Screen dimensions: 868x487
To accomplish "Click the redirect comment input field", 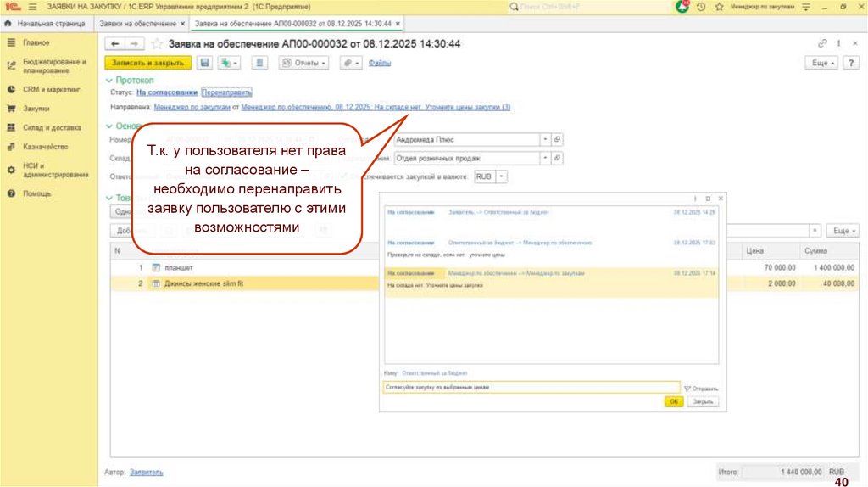I will click(x=531, y=387).
